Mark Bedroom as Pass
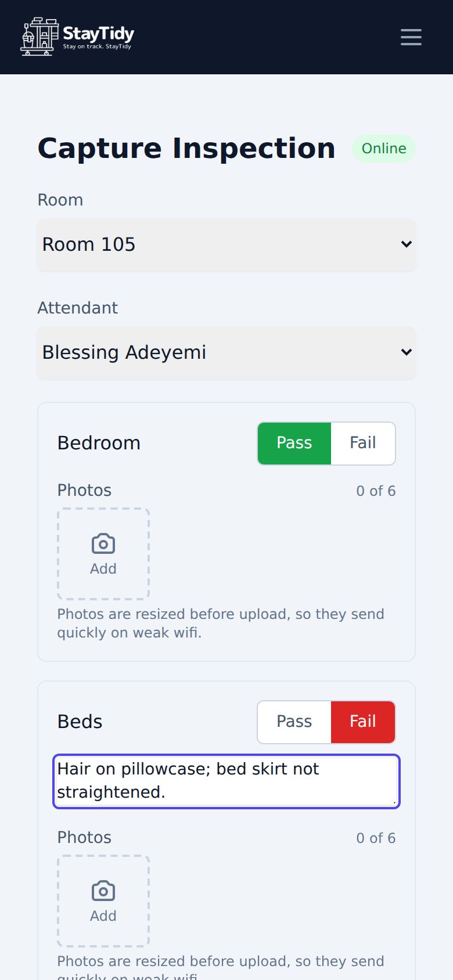This screenshot has width=453, height=980. point(294,443)
